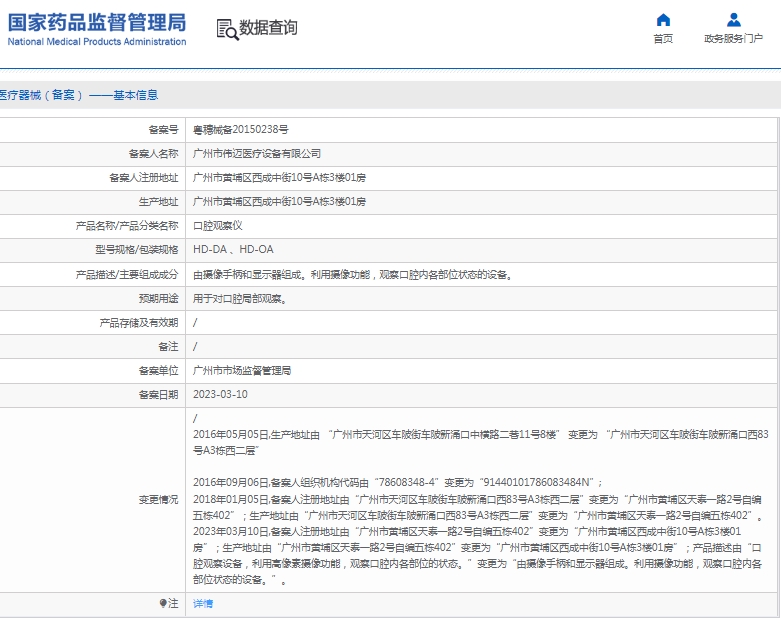Click filing date 2023-03-10
Screen dimensions: 781x623
pos(220,394)
